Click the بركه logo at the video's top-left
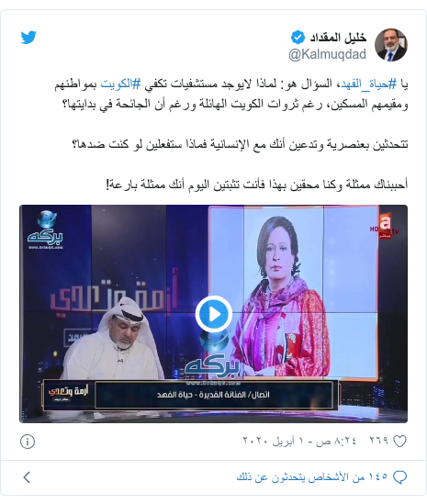This screenshot has height=504, width=427. [x=45, y=230]
